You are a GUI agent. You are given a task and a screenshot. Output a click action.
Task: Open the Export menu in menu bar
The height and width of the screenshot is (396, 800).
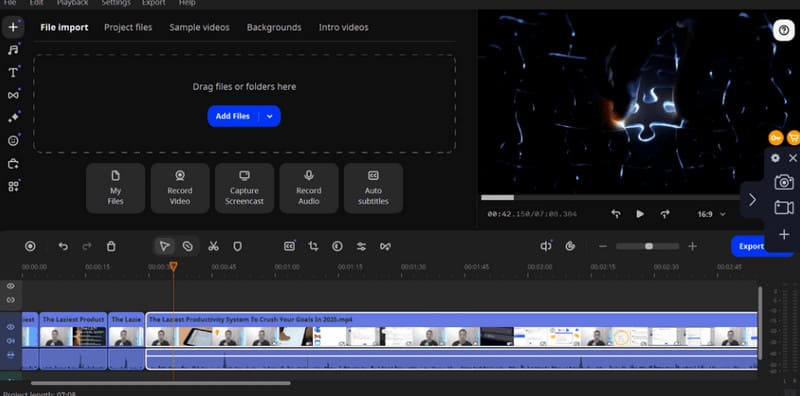click(154, 3)
